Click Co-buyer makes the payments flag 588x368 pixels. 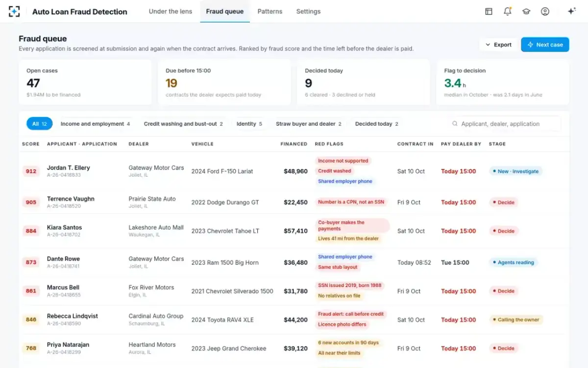352,226
